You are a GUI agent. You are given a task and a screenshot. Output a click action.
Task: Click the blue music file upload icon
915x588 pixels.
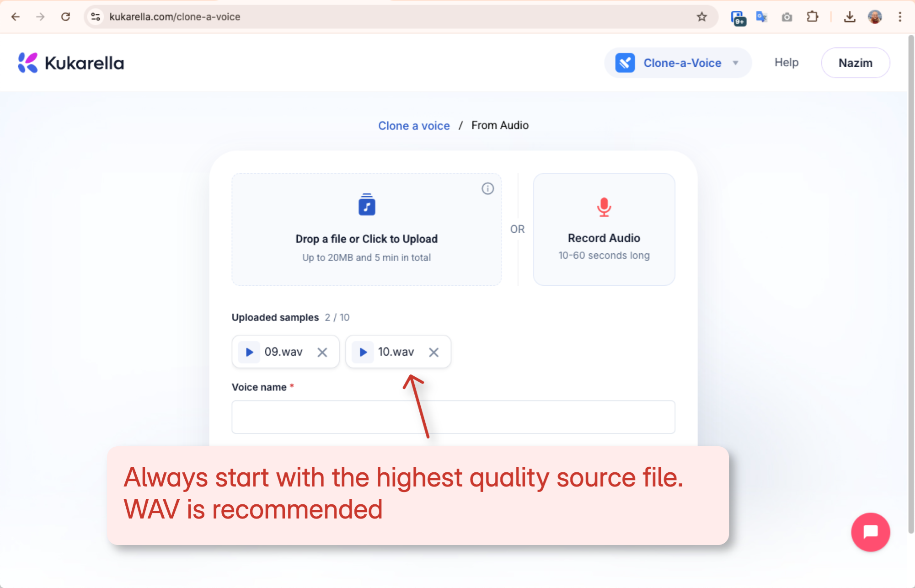tap(367, 204)
